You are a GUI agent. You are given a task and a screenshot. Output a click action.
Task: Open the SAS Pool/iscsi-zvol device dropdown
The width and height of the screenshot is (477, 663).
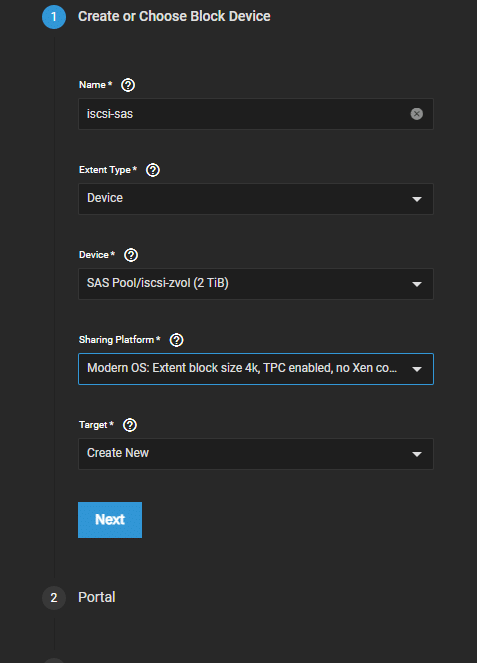click(x=256, y=284)
